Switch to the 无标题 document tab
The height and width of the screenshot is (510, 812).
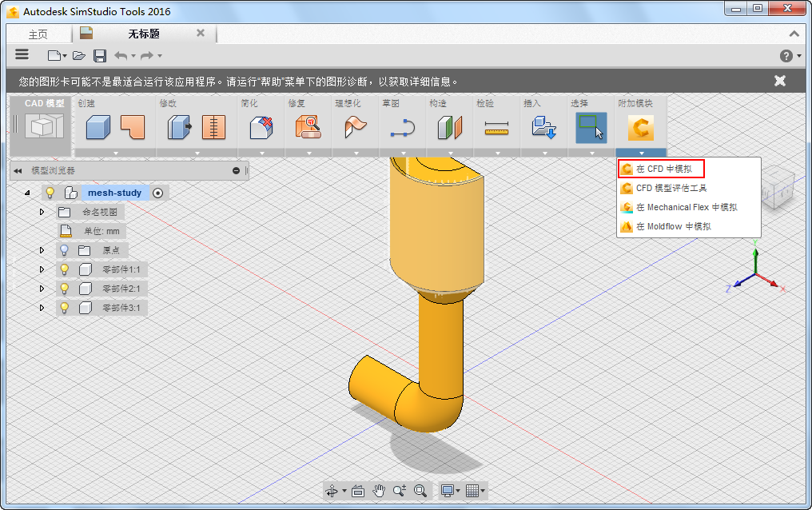click(143, 34)
